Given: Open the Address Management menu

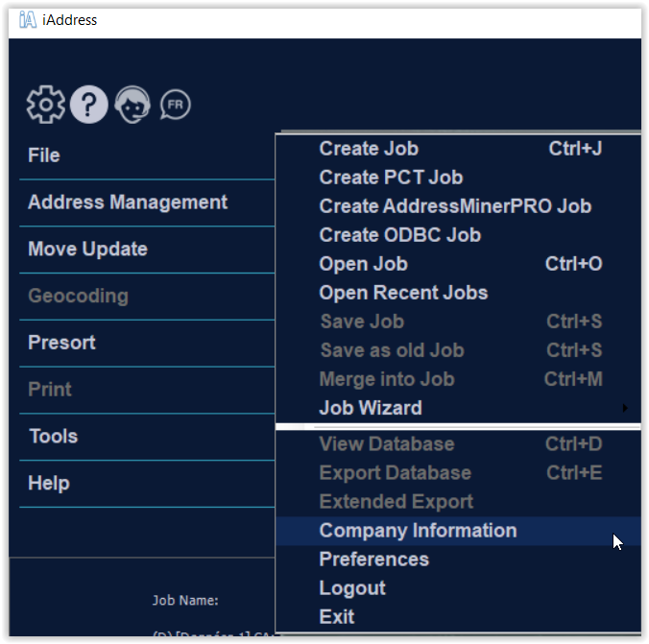Looking at the screenshot, I should (128, 203).
